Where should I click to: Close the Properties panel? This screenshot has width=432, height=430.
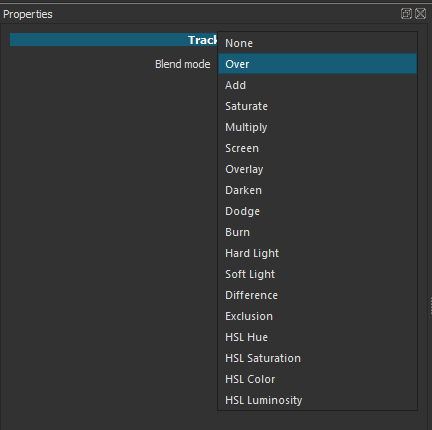click(421, 14)
